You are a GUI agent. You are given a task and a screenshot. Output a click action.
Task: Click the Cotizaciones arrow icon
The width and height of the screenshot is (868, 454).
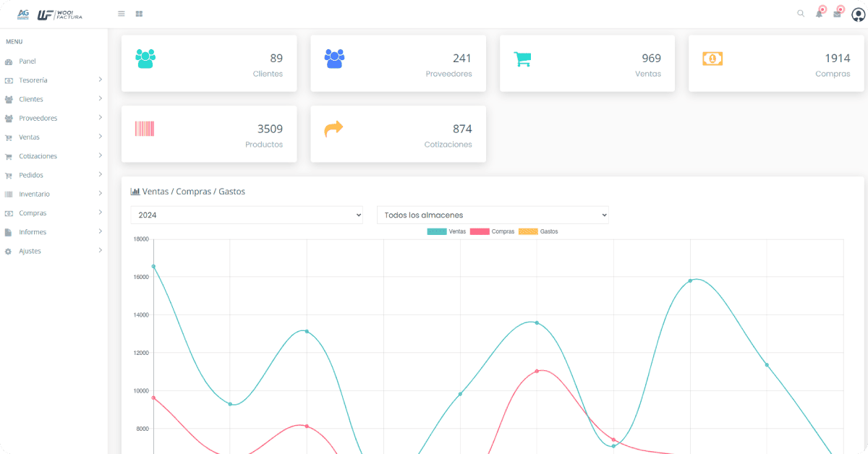tap(333, 128)
